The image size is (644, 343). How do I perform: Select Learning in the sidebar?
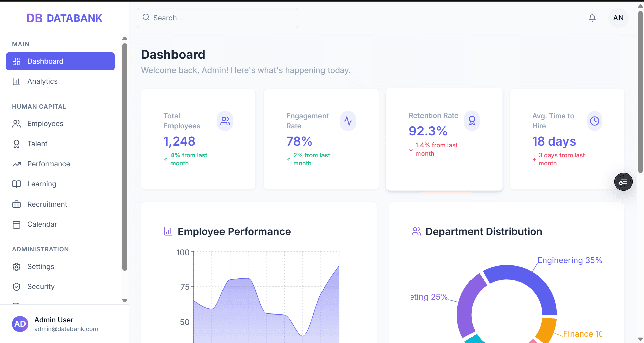pyautogui.click(x=60, y=184)
